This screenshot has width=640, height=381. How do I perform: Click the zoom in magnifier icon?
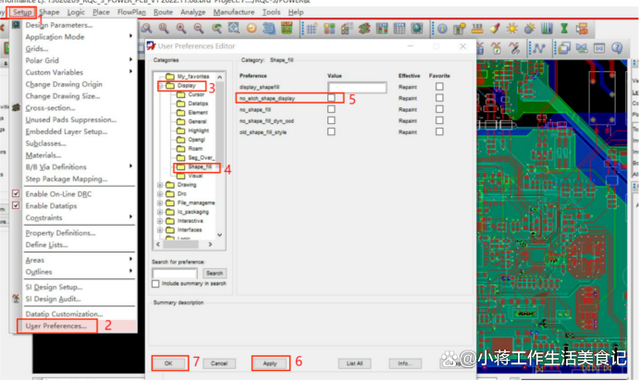point(181,29)
